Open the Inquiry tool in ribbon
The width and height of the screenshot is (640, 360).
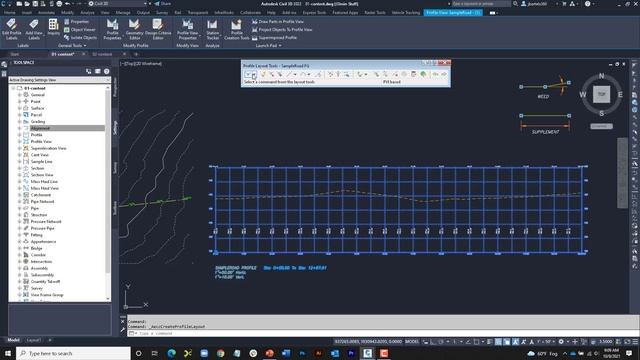point(53,28)
